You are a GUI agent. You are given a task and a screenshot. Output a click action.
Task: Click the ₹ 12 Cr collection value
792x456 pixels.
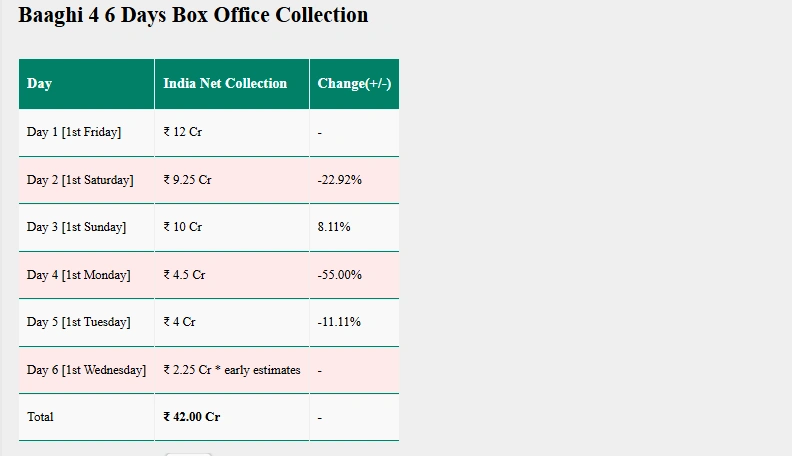tap(182, 132)
